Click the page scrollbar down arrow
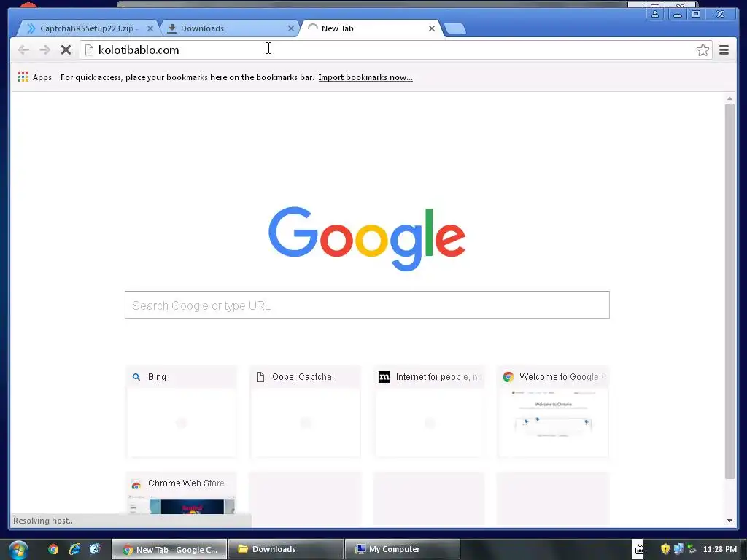 pos(729,521)
